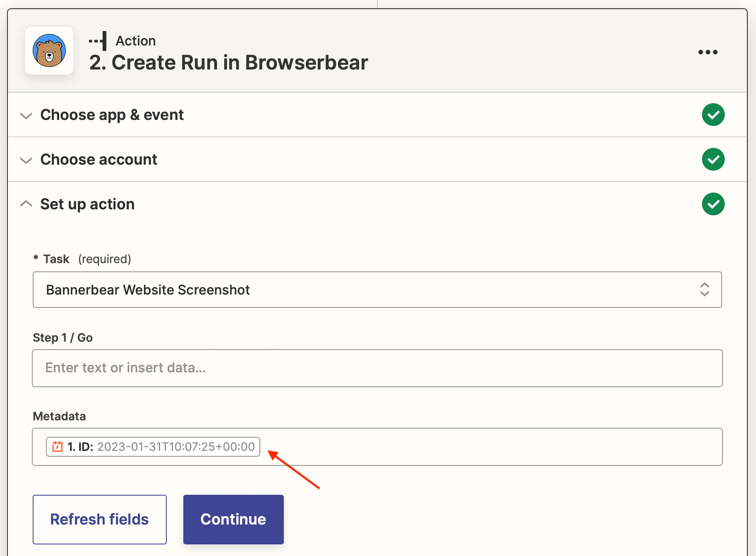Click the green checkmark beside Choose app & event
This screenshot has width=756, height=556.
[713, 115]
